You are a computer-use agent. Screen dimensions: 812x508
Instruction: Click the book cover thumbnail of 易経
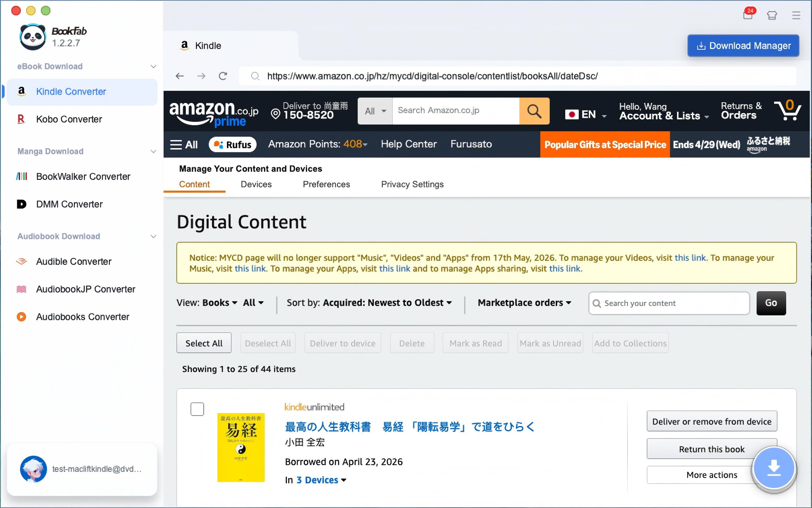pyautogui.click(x=241, y=447)
